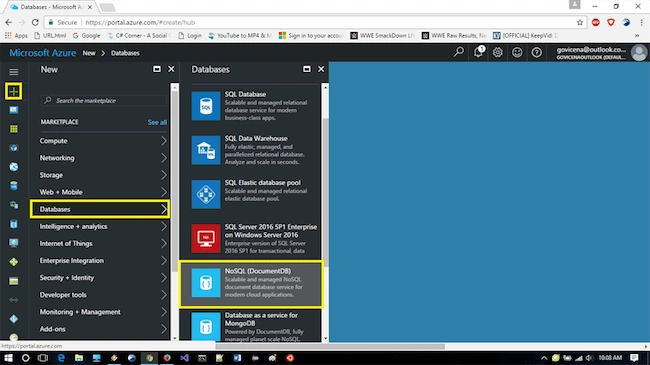The height and width of the screenshot is (365, 650).
Task: Click the Search the marketplace field
Action: (x=104, y=100)
